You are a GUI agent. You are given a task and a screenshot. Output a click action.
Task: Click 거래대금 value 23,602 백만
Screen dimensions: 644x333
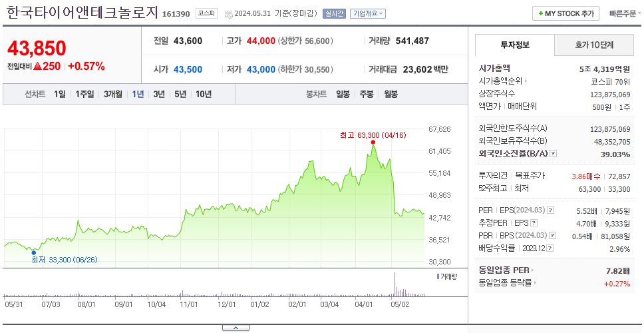[x=426, y=69]
